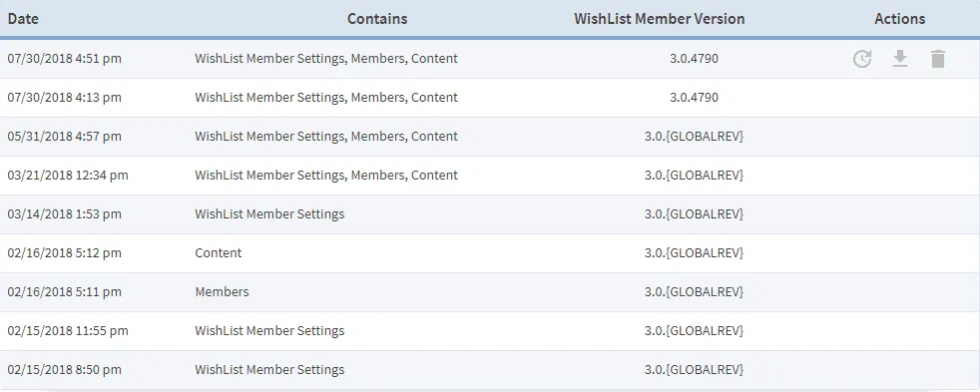Click WishList Member Settings in 02/15/2018 8:50 pm row
This screenshot has height=392, width=980.
click(x=269, y=369)
